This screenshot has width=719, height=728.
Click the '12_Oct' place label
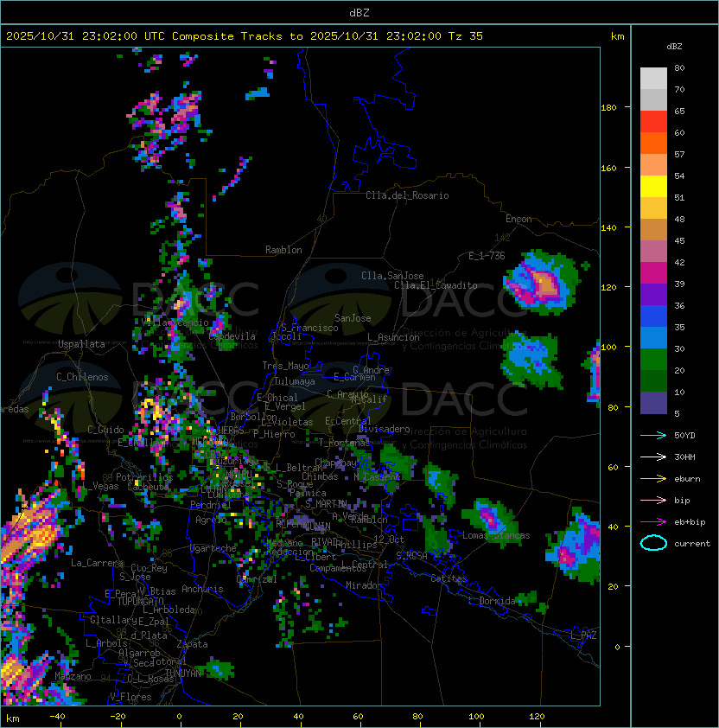[389, 540]
